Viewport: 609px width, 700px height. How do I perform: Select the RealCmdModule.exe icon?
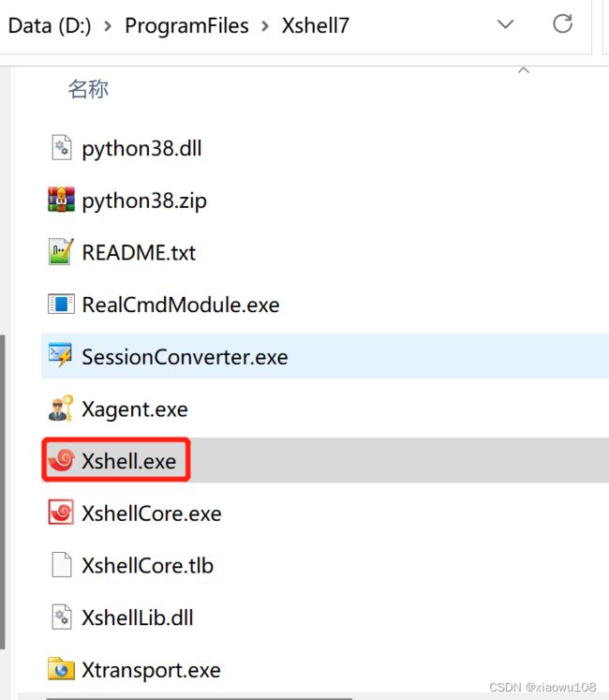tap(61, 304)
